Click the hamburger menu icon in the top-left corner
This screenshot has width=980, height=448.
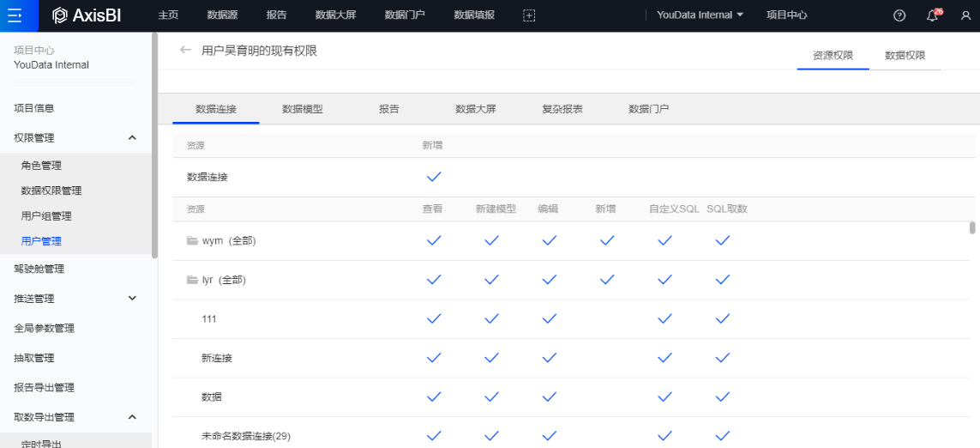pyautogui.click(x=14, y=15)
